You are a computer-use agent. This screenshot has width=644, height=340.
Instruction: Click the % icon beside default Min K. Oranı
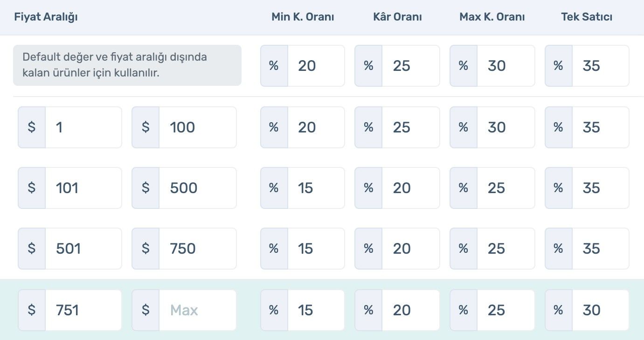274,66
